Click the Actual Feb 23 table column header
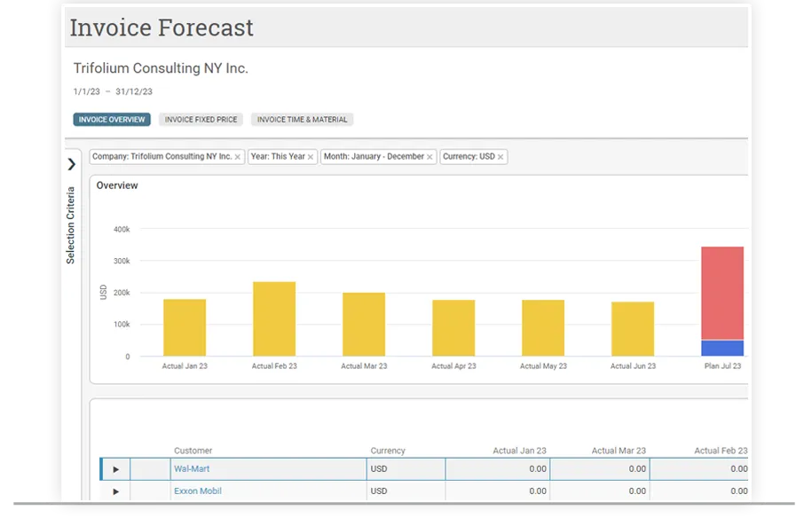 pyautogui.click(x=721, y=451)
